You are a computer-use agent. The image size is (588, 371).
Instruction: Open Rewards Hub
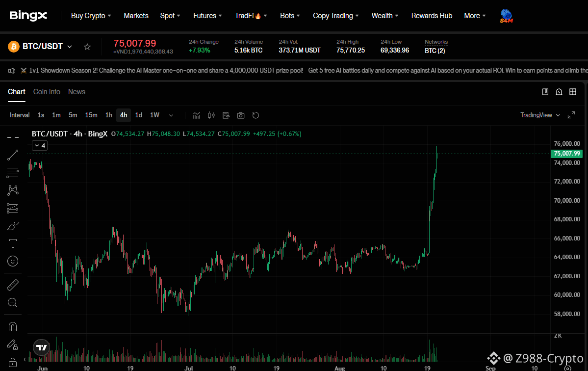(432, 16)
